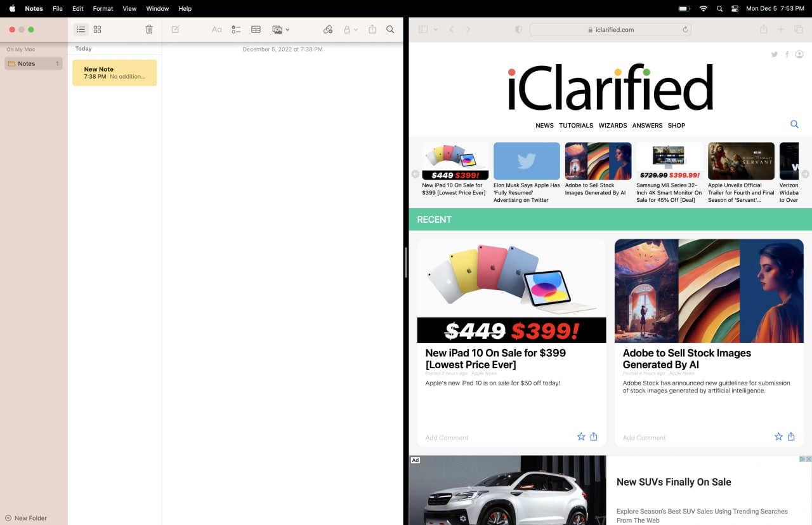Viewport: 812px width, 525px height.
Task: Delete the note using the trash icon
Action: [x=148, y=29]
